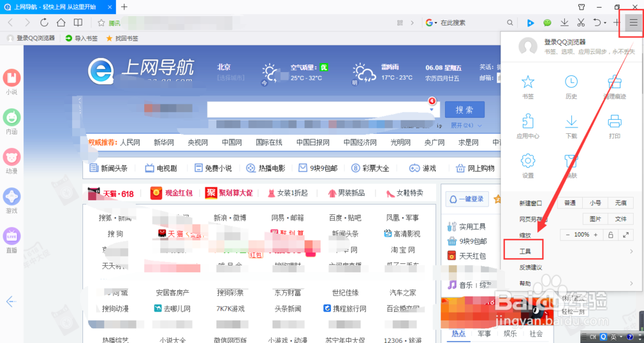Toggle the zoom lock icon
The height and width of the screenshot is (343, 644).
pos(611,235)
